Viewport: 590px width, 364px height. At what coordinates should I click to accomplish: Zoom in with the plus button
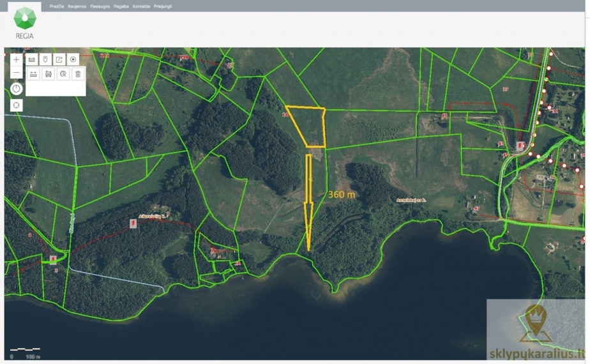(16, 59)
